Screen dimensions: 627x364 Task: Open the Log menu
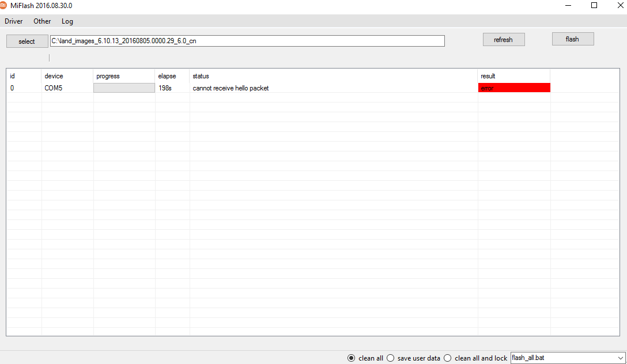coord(67,21)
